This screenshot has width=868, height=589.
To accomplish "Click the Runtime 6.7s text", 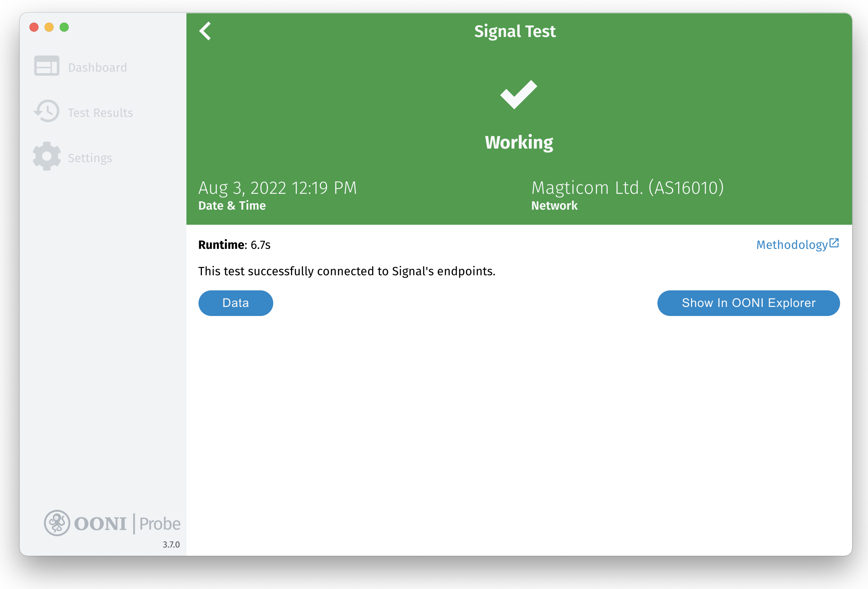I will (x=234, y=245).
